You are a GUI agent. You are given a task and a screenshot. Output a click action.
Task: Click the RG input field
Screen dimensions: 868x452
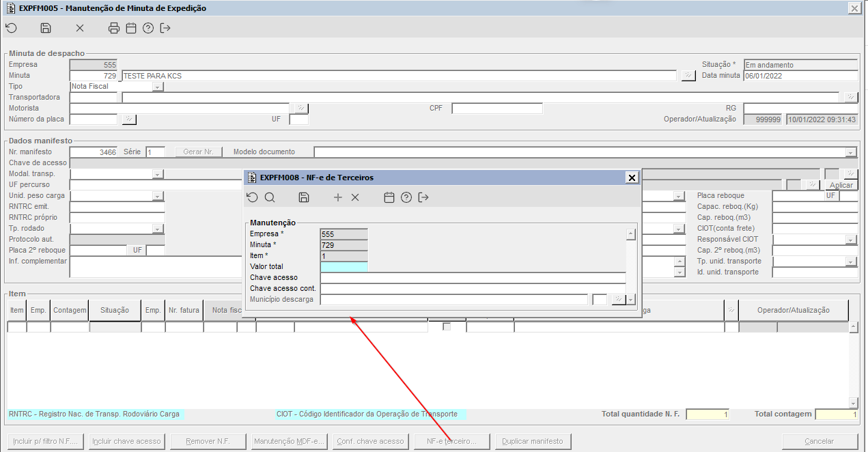tap(800, 109)
